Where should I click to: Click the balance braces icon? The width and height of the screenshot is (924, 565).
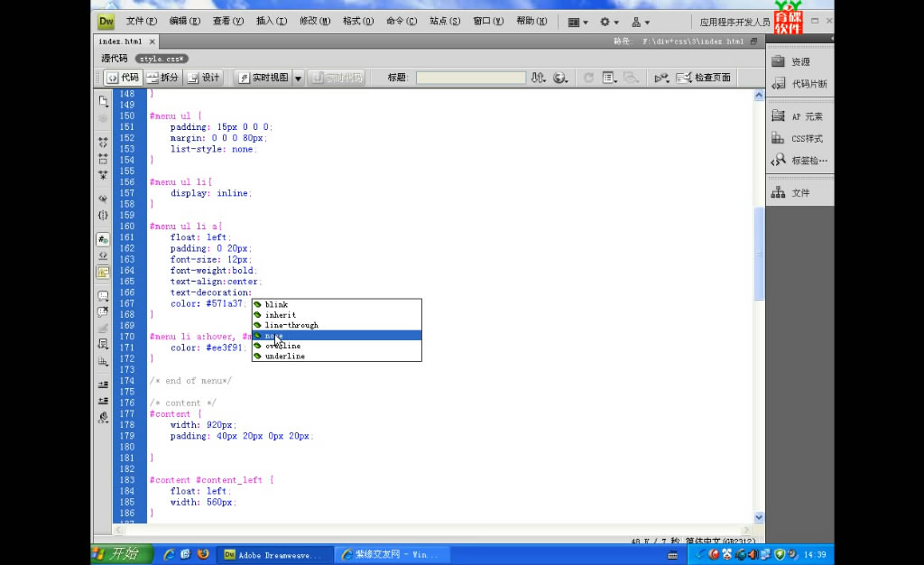tap(103, 215)
